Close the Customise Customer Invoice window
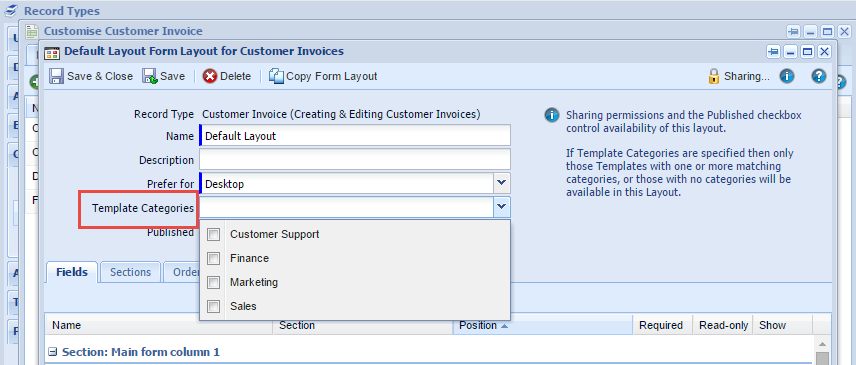This screenshot has height=365, width=856. point(844,31)
